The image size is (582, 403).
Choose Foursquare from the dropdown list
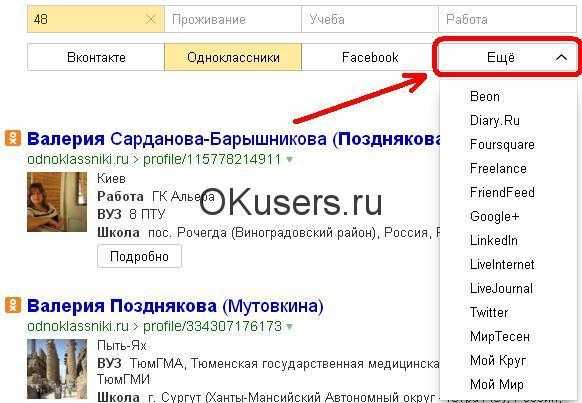click(x=502, y=144)
